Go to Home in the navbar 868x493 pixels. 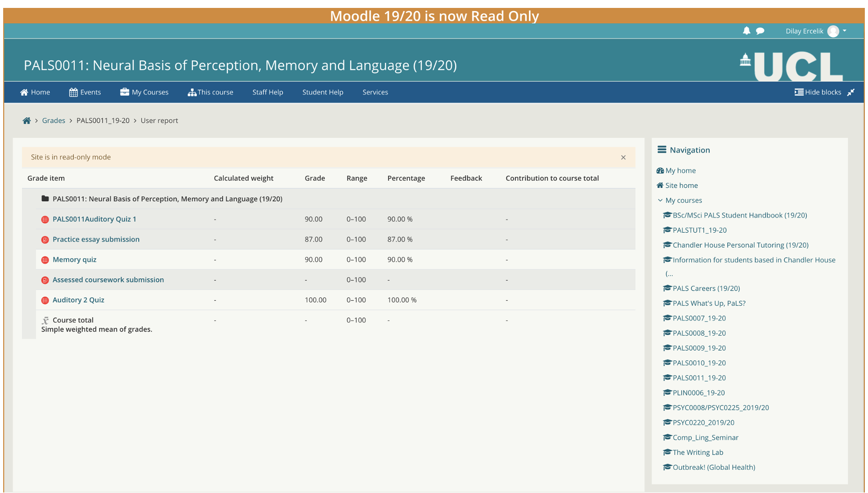pos(35,92)
